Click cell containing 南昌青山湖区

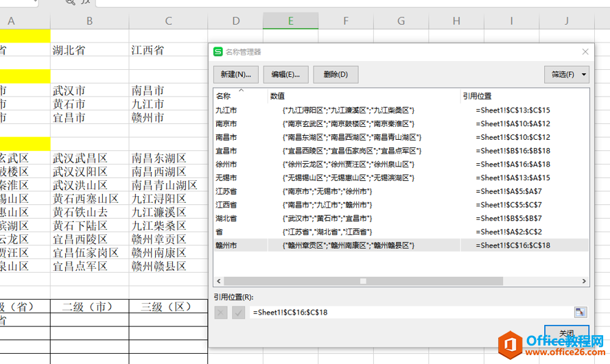coord(168,185)
